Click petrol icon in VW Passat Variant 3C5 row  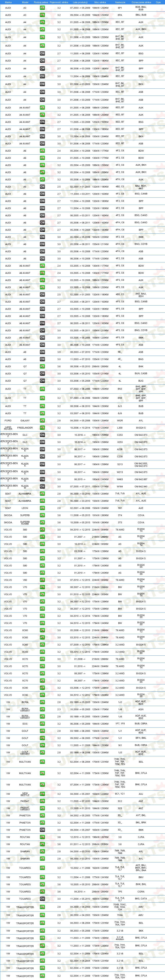pos(42,809)
